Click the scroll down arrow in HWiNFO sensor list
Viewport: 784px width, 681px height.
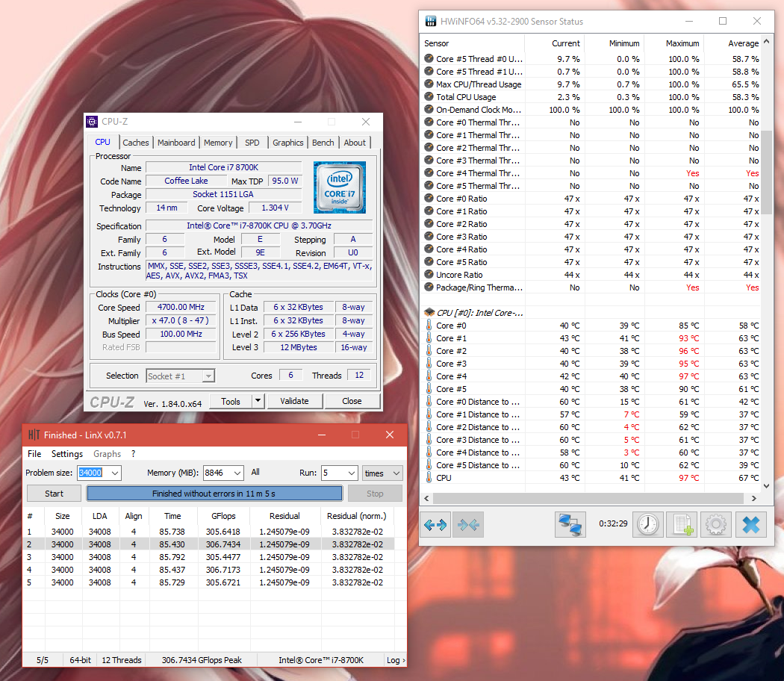767,485
